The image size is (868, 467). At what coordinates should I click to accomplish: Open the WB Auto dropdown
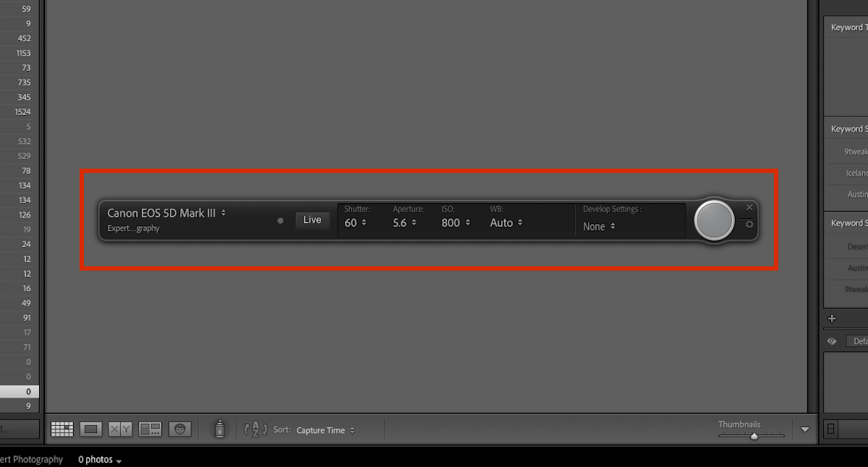504,223
